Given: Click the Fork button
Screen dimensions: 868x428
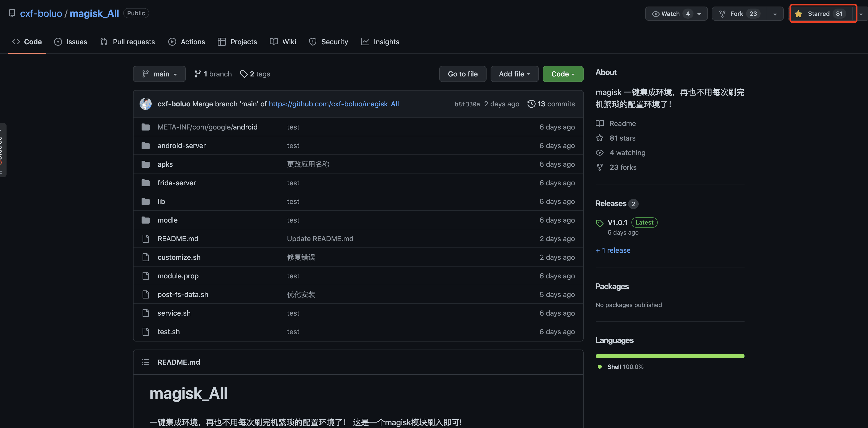Looking at the screenshot, I should tap(739, 14).
